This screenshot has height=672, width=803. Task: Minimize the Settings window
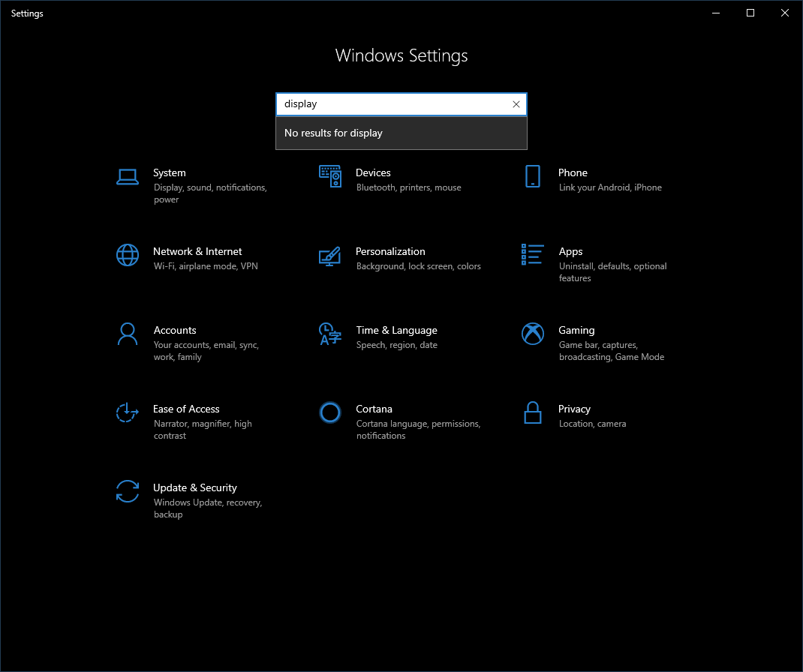[x=716, y=13]
